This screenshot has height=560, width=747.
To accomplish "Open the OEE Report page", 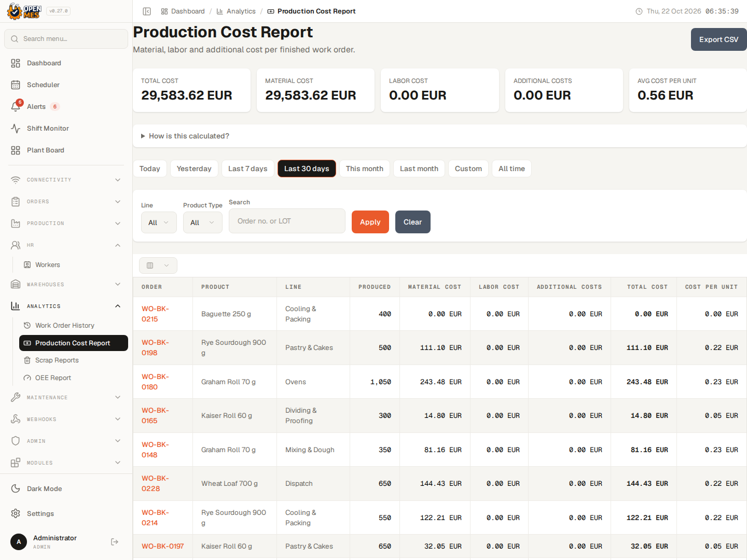I will tap(74, 378).
